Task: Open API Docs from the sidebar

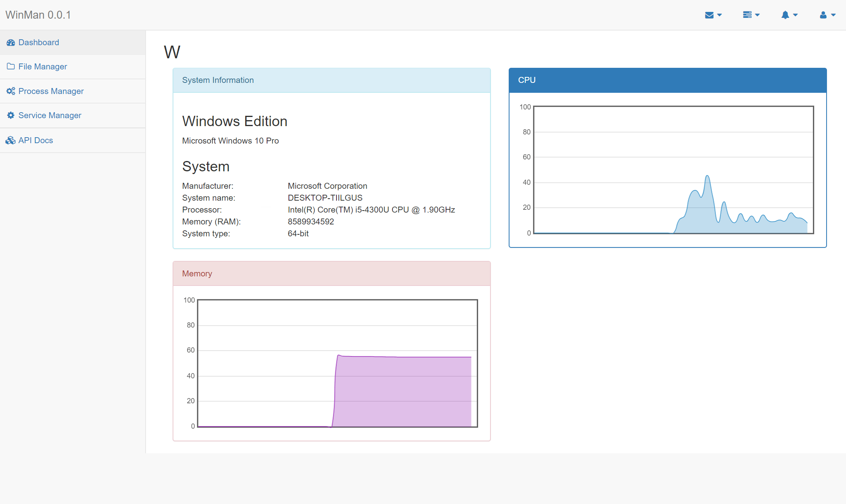Action: (x=36, y=140)
